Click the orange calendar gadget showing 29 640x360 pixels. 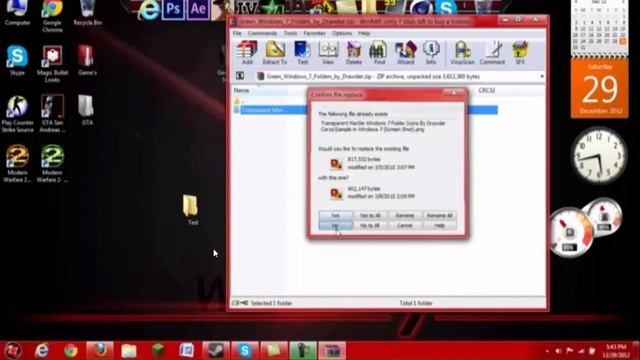pyautogui.click(x=600, y=89)
